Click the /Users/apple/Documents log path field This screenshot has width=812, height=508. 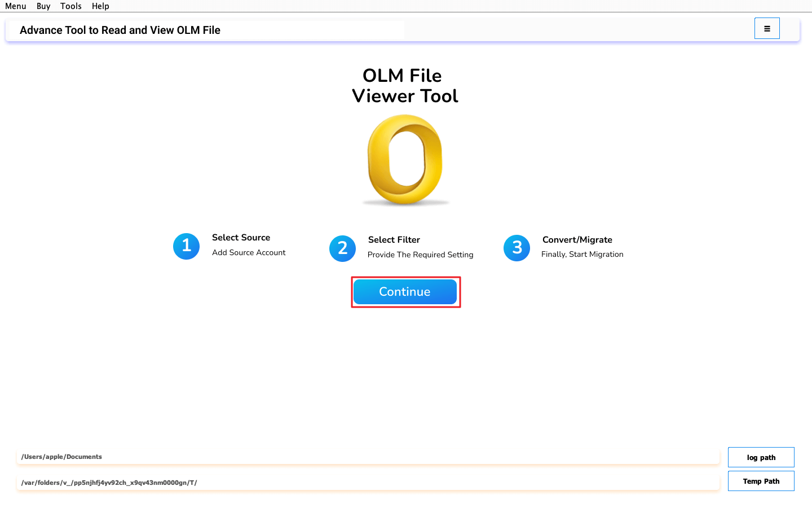pyautogui.click(x=368, y=457)
